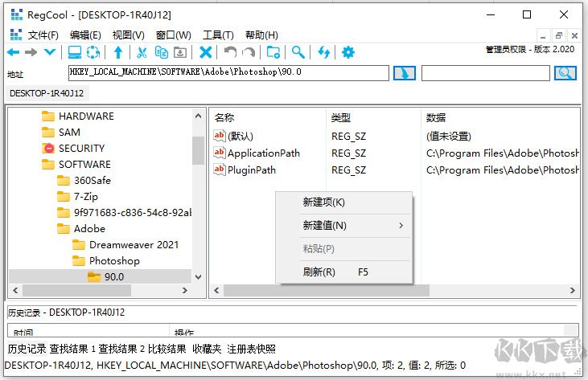Select the 7-Zip key

pyautogui.click(x=85, y=197)
